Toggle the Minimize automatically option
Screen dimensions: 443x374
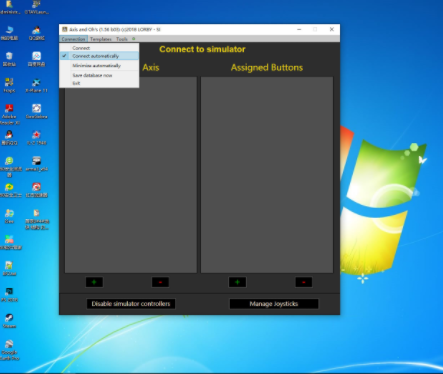(99, 66)
